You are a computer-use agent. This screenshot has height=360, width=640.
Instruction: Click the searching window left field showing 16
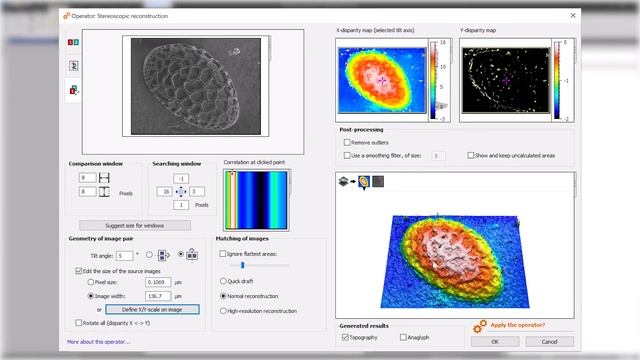164,191
